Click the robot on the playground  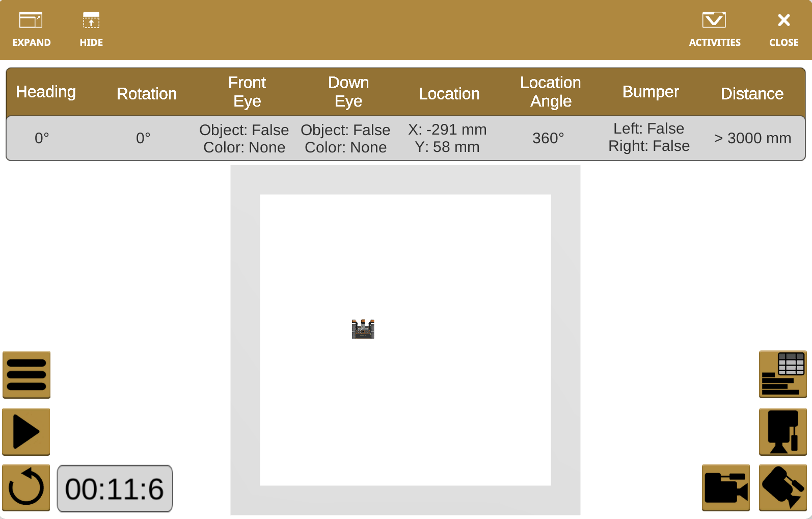point(363,329)
